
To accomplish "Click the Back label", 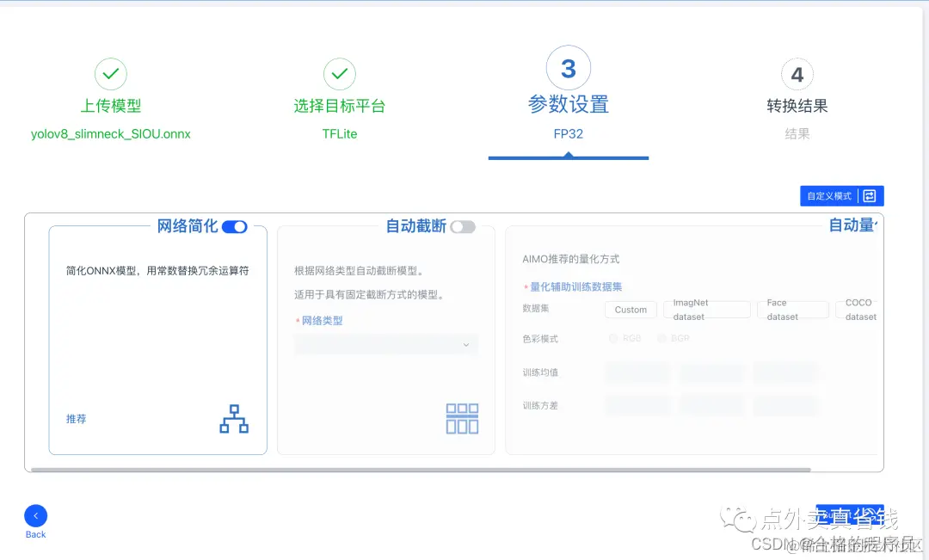I will (x=35, y=534).
